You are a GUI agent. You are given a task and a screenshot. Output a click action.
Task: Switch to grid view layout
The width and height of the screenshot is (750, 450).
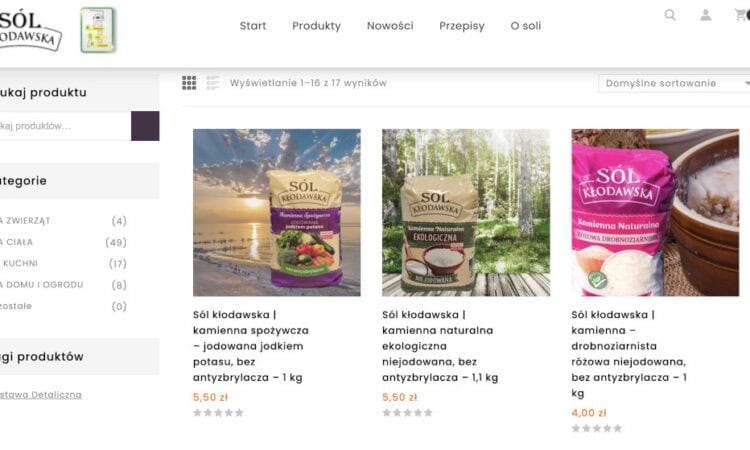pyautogui.click(x=189, y=83)
